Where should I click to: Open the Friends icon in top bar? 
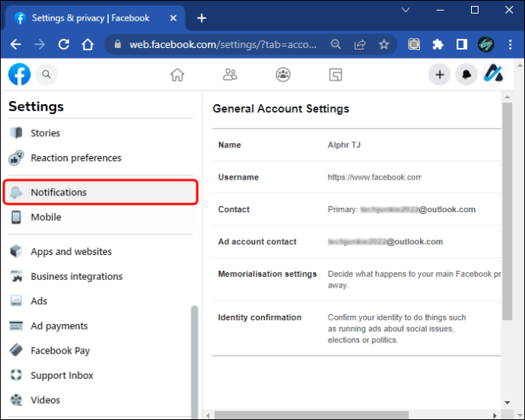tap(230, 75)
